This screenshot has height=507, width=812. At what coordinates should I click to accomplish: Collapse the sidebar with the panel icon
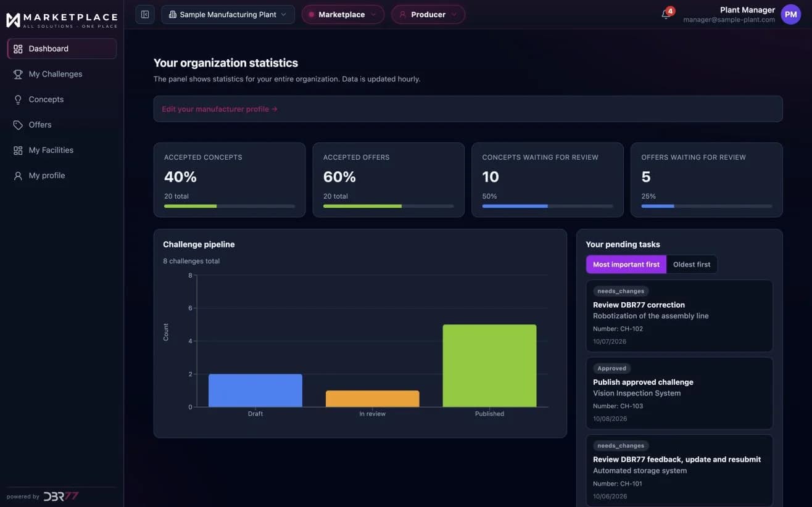click(145, 14)
